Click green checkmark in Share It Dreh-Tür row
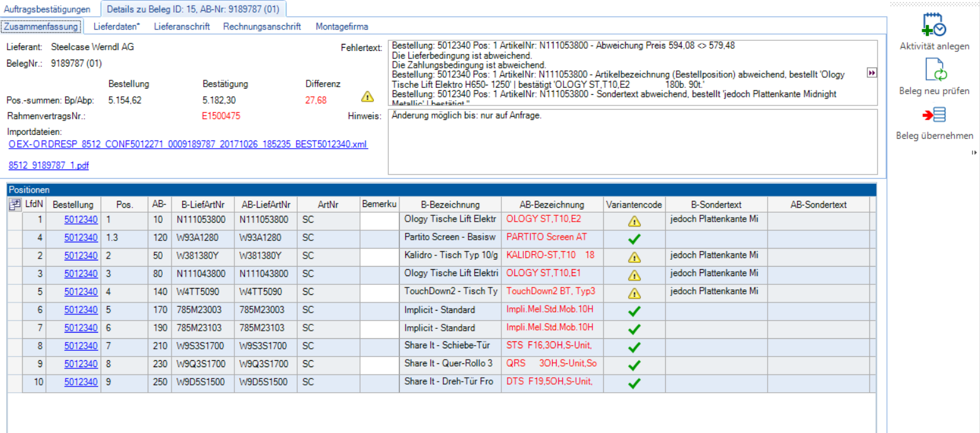This screenshot has width=980, height=433. coord(634,383)
